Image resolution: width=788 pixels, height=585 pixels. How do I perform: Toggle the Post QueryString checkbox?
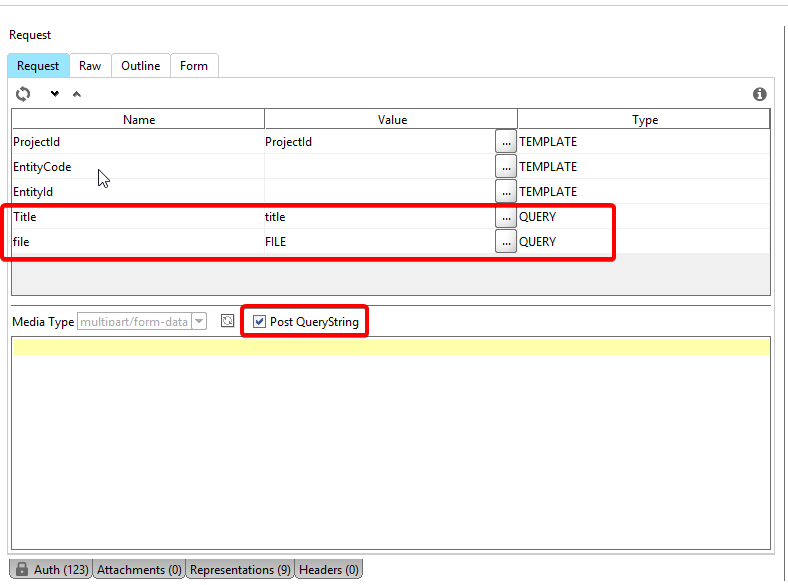tap(260, 322)
